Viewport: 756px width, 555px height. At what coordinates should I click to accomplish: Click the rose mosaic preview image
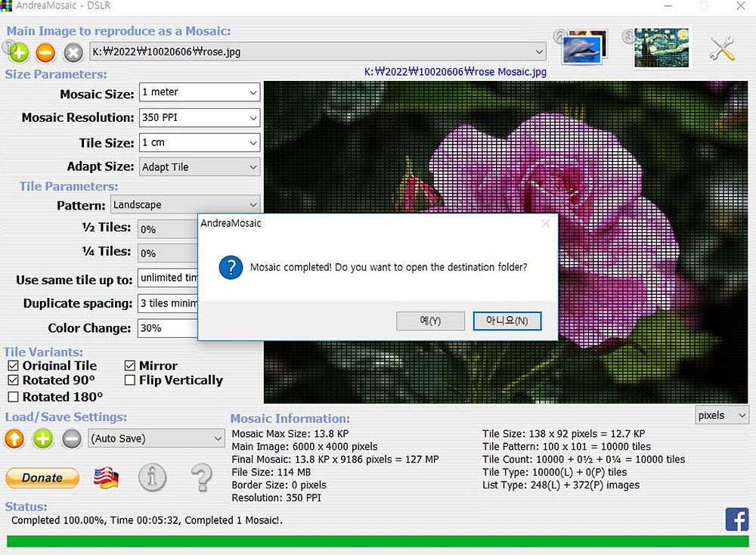click(506, 242)
